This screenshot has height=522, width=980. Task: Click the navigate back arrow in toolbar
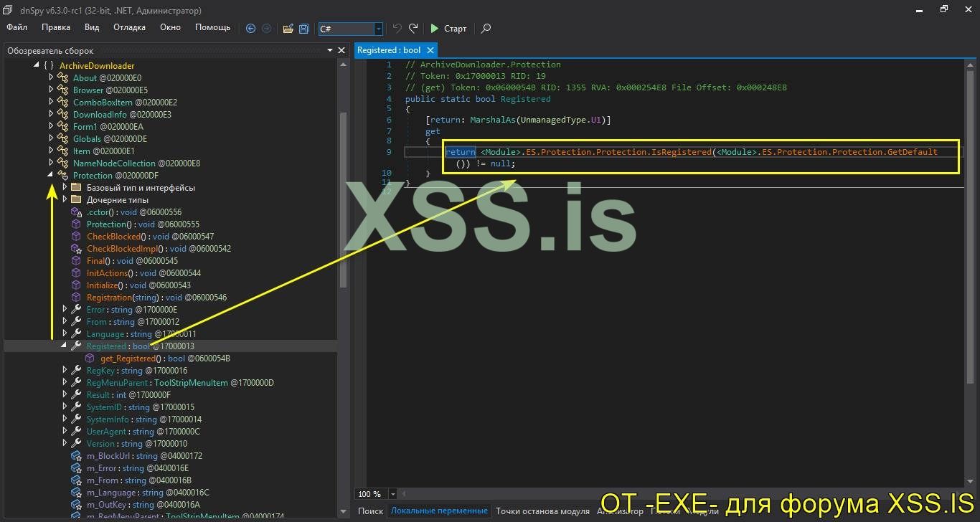tap(250, 29)
